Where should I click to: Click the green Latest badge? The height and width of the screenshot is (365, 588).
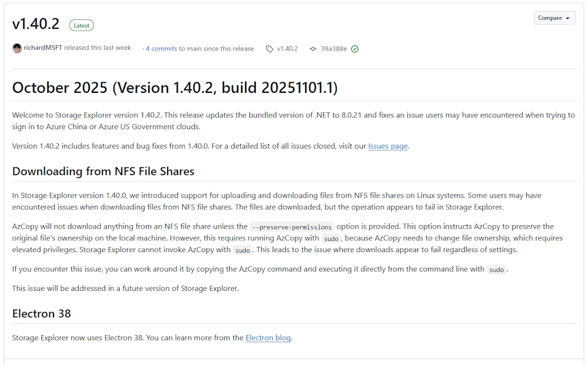(x=82, y=25)
